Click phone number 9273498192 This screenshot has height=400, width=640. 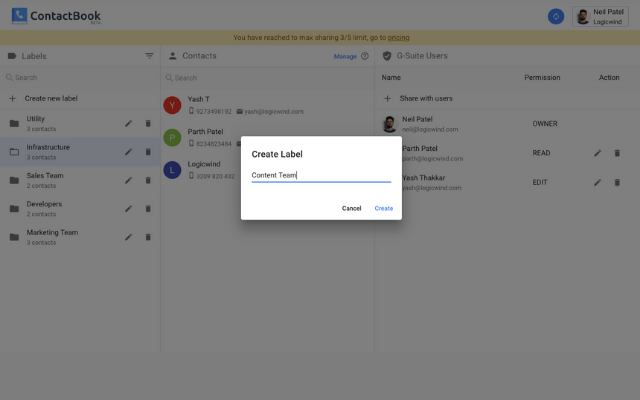click(213, 111)
